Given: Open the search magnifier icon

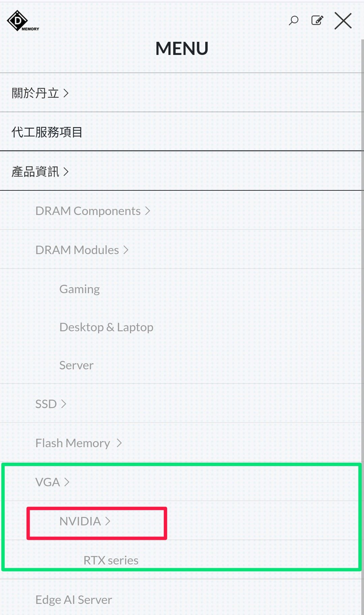Looking at the screenshot, I should [294, 21].
